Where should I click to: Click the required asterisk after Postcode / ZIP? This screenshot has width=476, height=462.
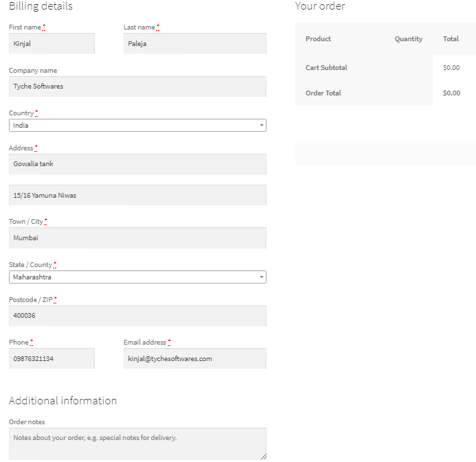55,299
